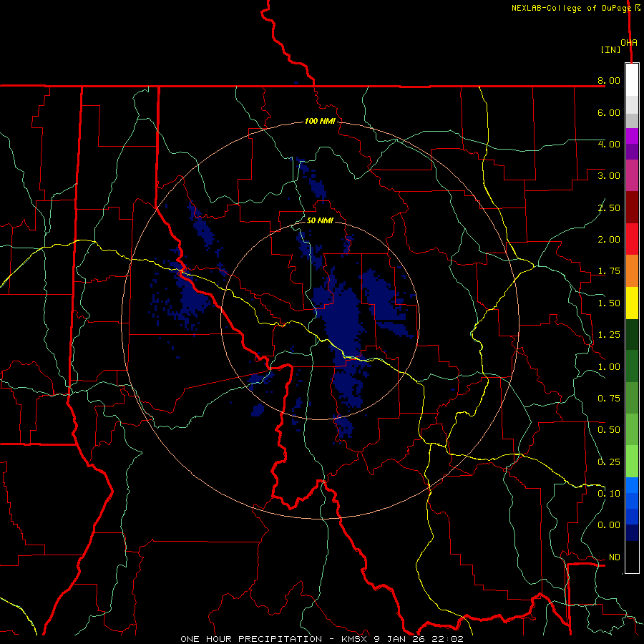Click the 8.00 legend value
The image size is (644, 644).
(609, 80)
